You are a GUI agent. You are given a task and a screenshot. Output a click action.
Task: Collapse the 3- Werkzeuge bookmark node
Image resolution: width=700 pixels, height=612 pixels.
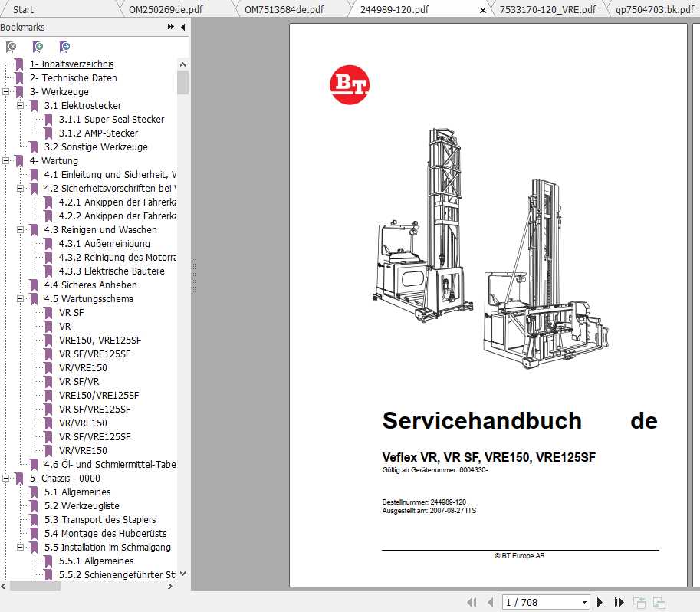point(6,92)
